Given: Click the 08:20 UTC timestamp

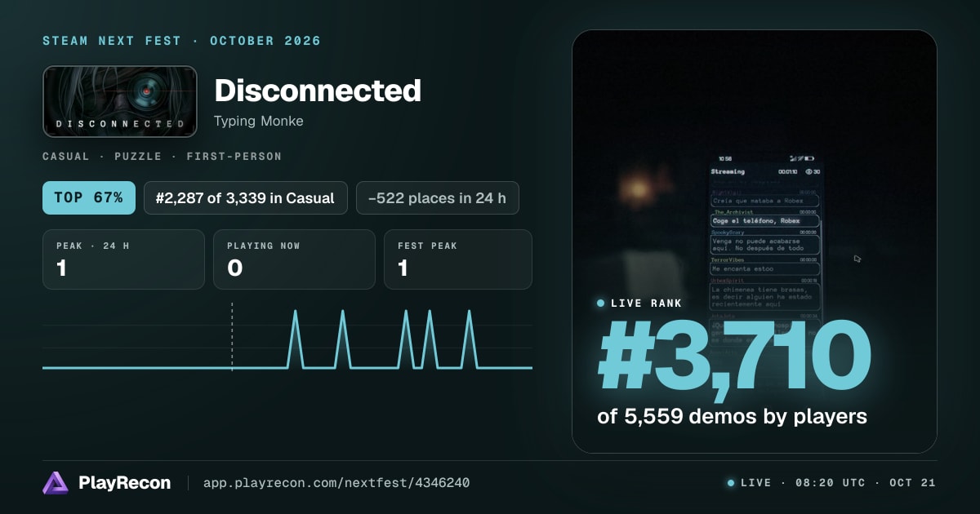Looking at the screenshot, I should (831, 483).
